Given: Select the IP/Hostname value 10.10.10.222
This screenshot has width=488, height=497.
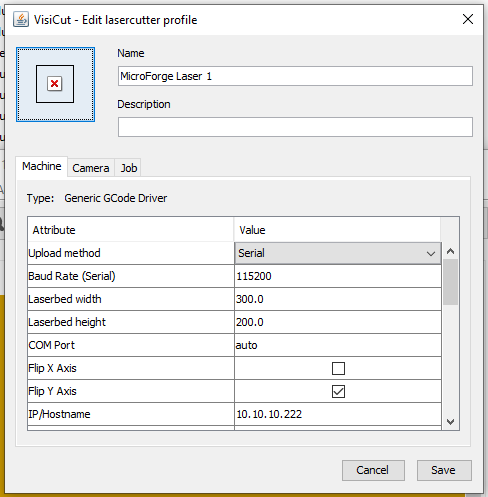Looking at the screenshot, I should (338, 414).
